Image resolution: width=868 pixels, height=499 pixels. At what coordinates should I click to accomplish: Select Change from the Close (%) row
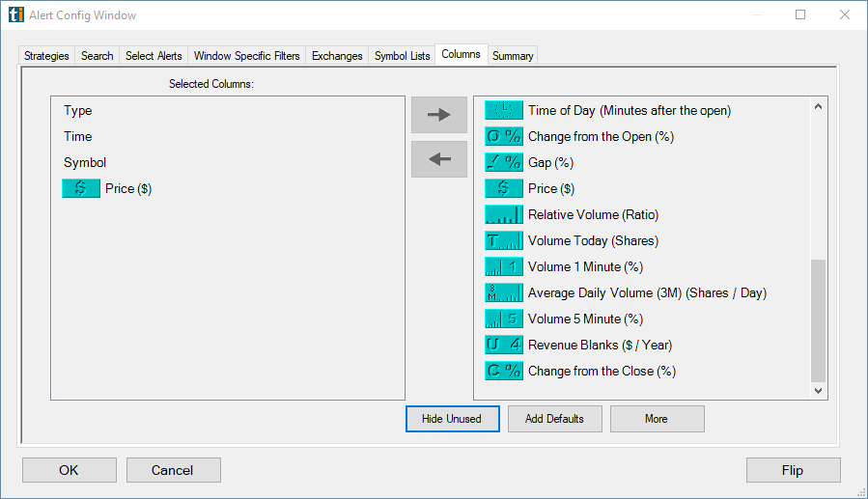tap(602, 371)
